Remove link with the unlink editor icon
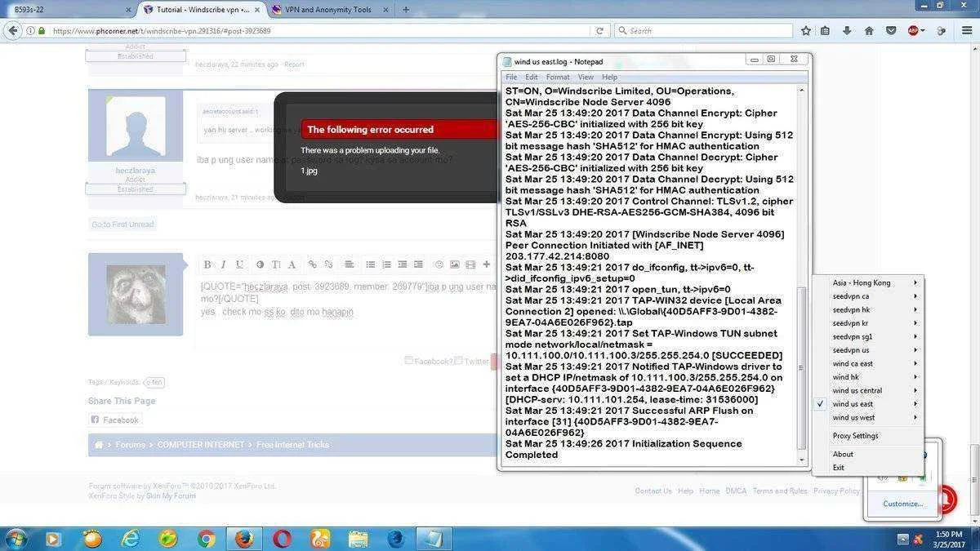Screen dimensions: 980x551 tap(328, 264)
